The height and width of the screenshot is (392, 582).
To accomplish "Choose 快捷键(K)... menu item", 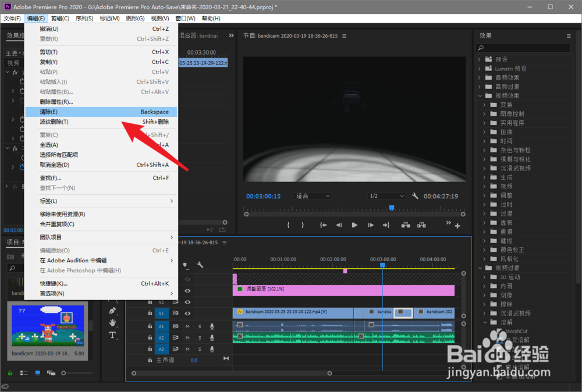I will (101, 283).
